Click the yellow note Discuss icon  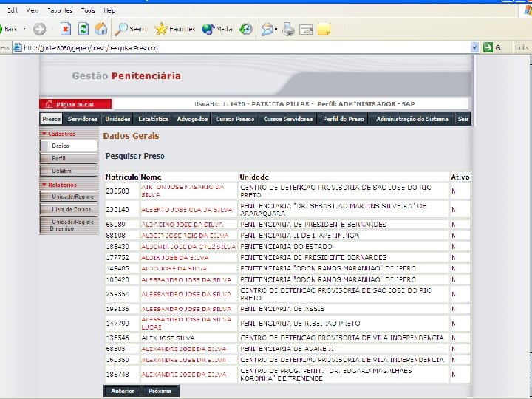click(x=324, y=29)
